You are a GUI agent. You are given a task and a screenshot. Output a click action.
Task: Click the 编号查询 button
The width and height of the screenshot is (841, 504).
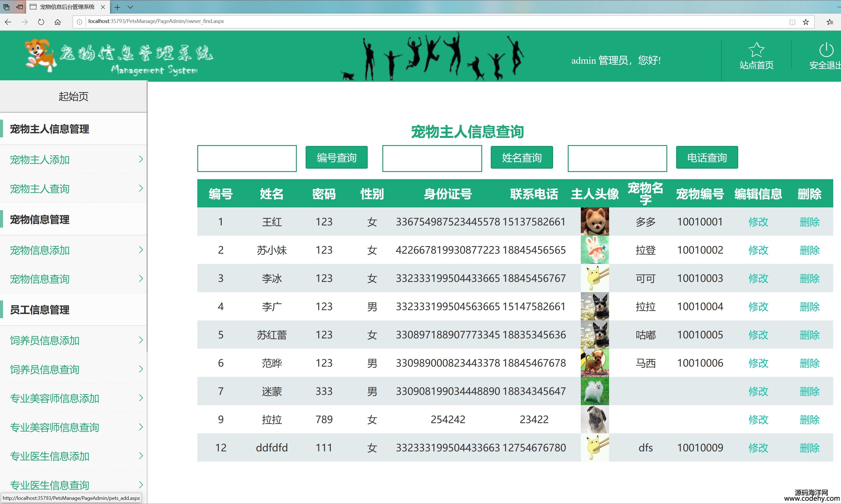point(337,158)
